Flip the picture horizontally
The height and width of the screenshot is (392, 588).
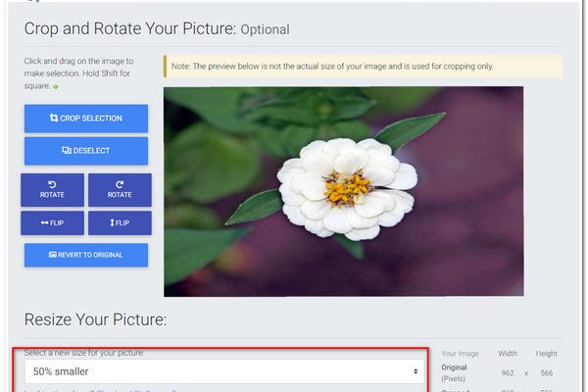(53, 222)
